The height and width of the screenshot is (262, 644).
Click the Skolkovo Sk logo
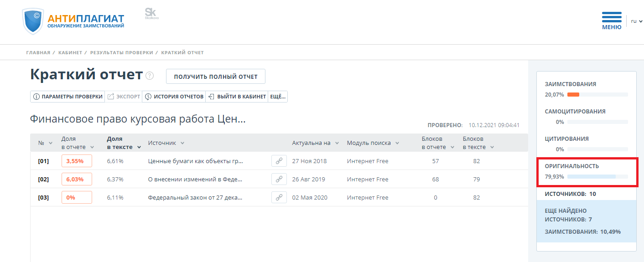(x=151, y=13)
